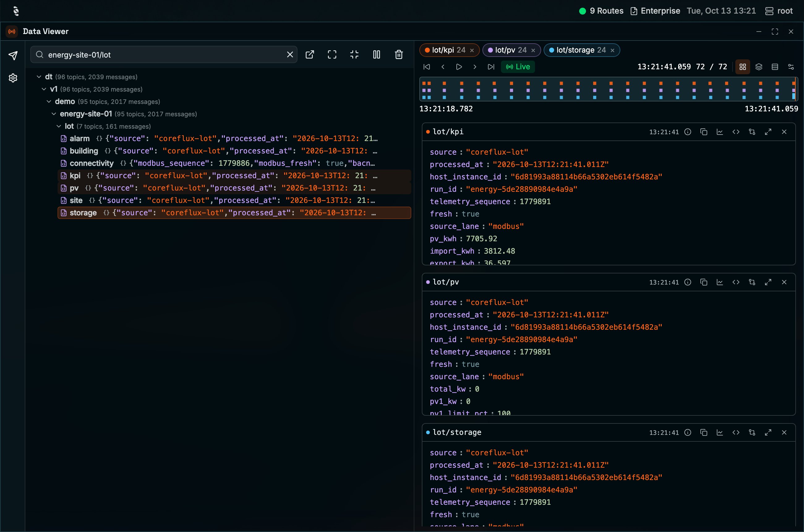This screenshot has width=804, height=532.
Task: Switch to stacked layers view
Action: click(759, 67)
